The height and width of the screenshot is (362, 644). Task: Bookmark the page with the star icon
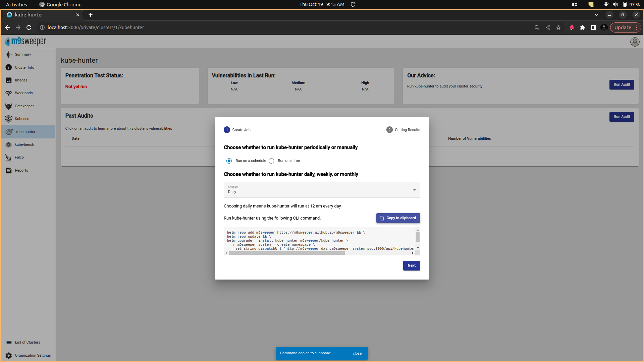point(558,27)
